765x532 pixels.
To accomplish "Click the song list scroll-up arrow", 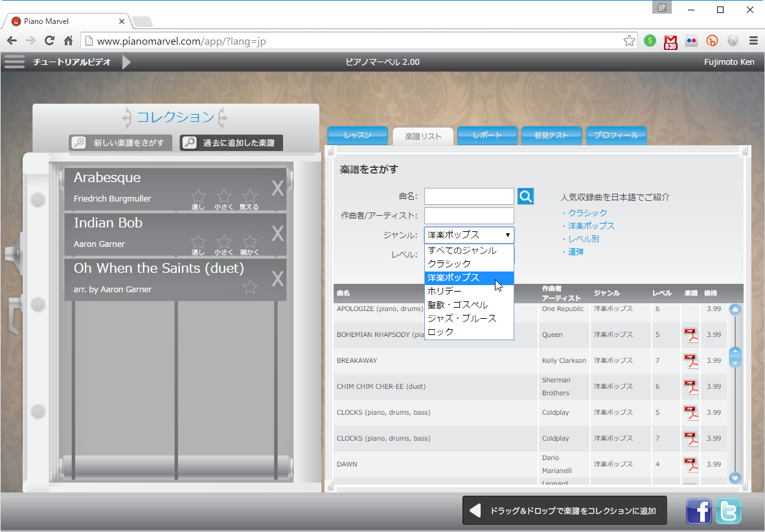I will tap(735, 310).
